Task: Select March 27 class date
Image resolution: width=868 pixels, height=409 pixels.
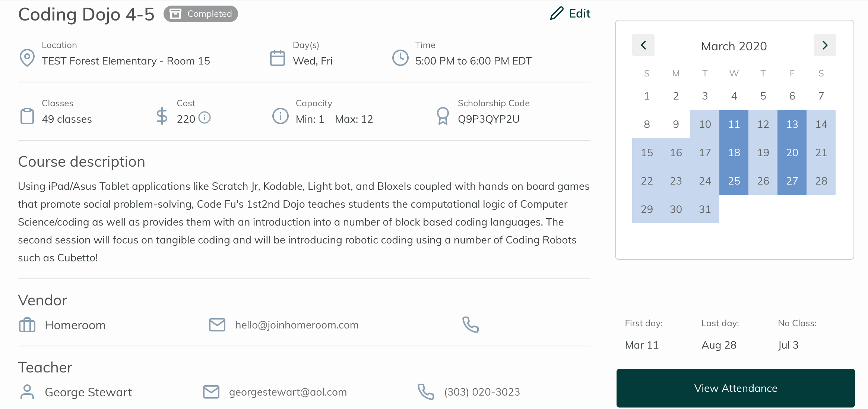Action: (x=792, y=181)
